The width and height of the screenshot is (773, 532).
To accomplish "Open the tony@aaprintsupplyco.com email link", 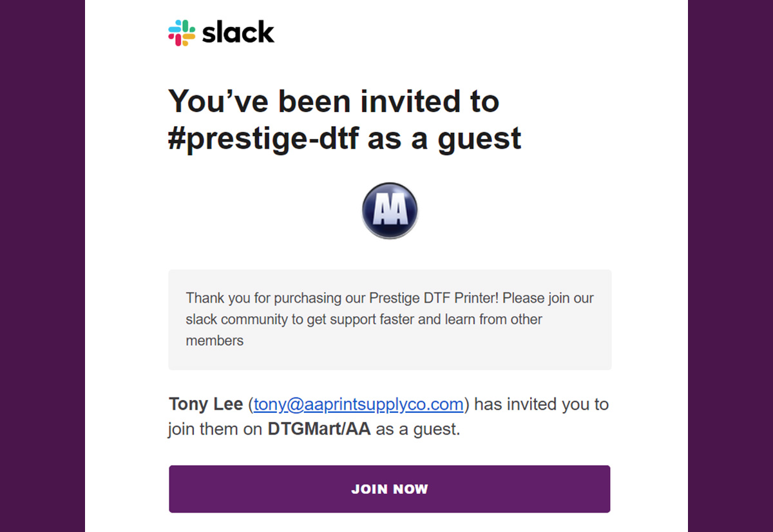I will click(x=359, y=404).
